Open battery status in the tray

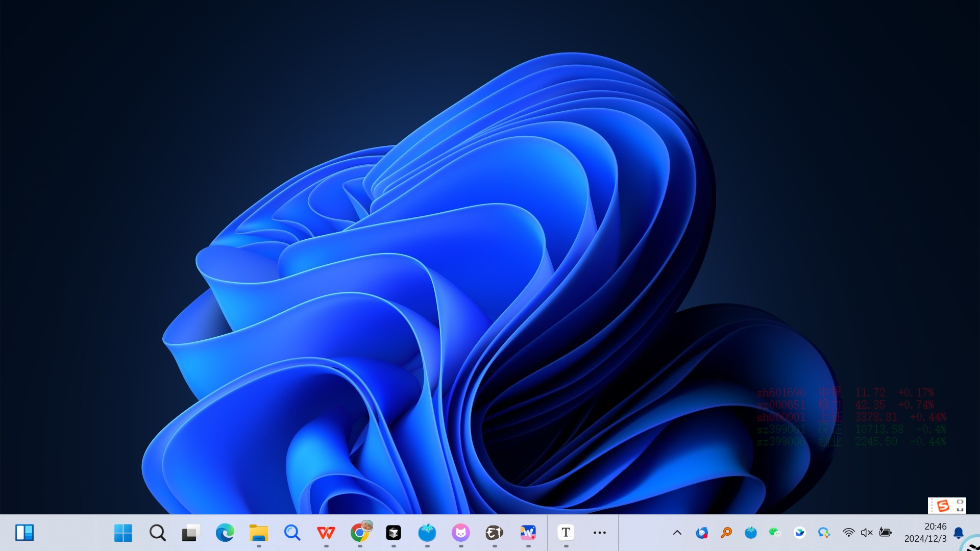pyautogui.click(x=885, y=533)
